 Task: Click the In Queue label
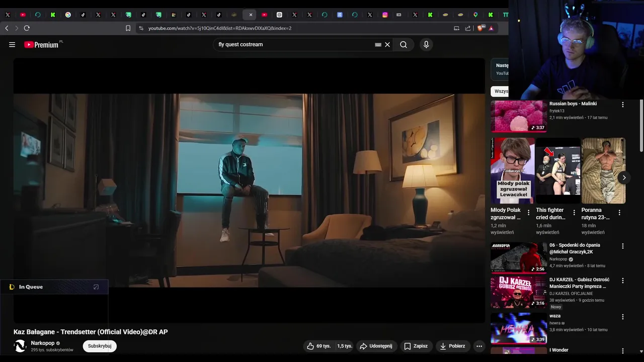tap(31, 287)
